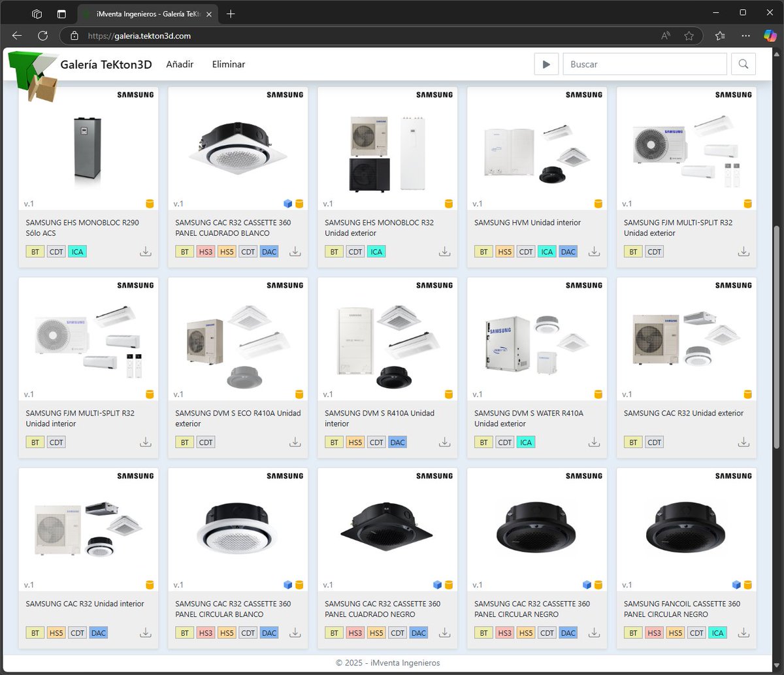Image resolution: width=784 pixels, height=675 pixels.
Task: Download CAC R32 CASSETTE 360 PANEL CIRCULAR NEGRO
Action: pyautogui.click(x=594, y=633)
